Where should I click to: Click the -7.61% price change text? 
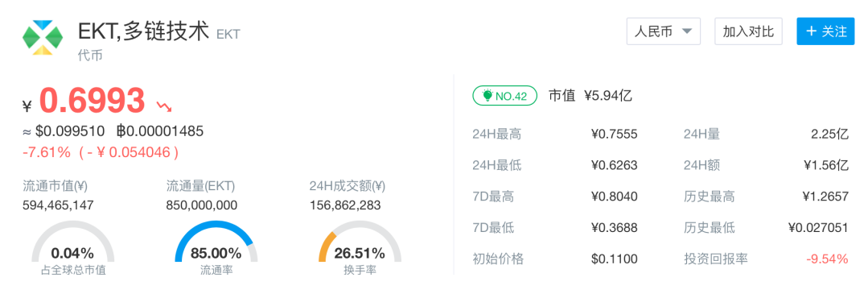coord(47,152)
